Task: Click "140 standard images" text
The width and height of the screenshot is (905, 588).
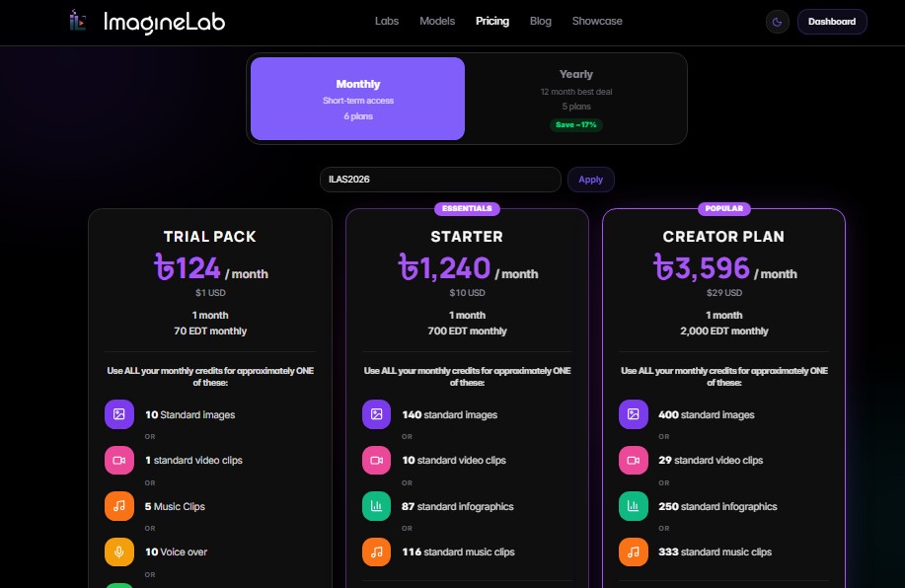Action: pos(450,415)
